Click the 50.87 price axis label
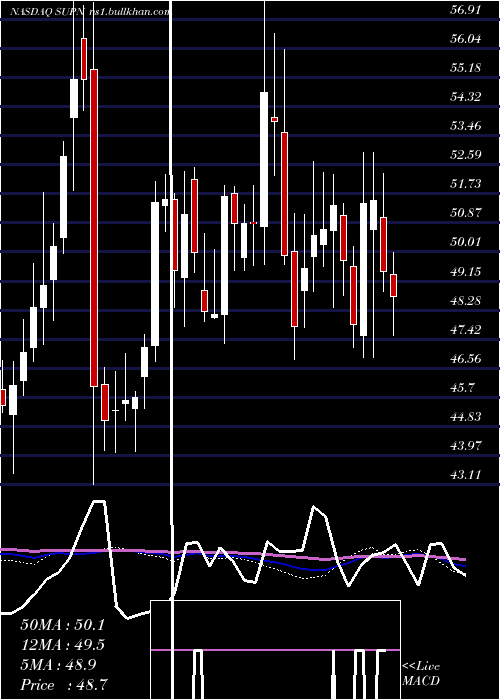 [466, 213]
